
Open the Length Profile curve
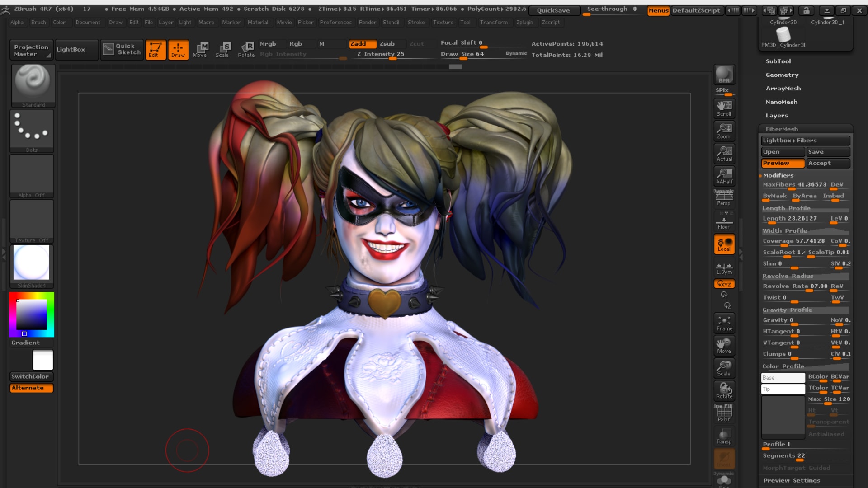(805, 208)
